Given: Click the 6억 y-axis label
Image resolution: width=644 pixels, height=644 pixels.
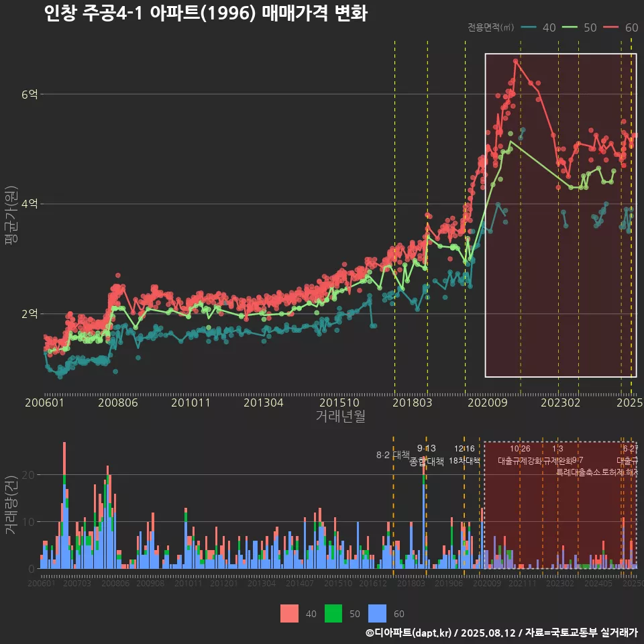Looking at the screenshot, I should (30, 95).
